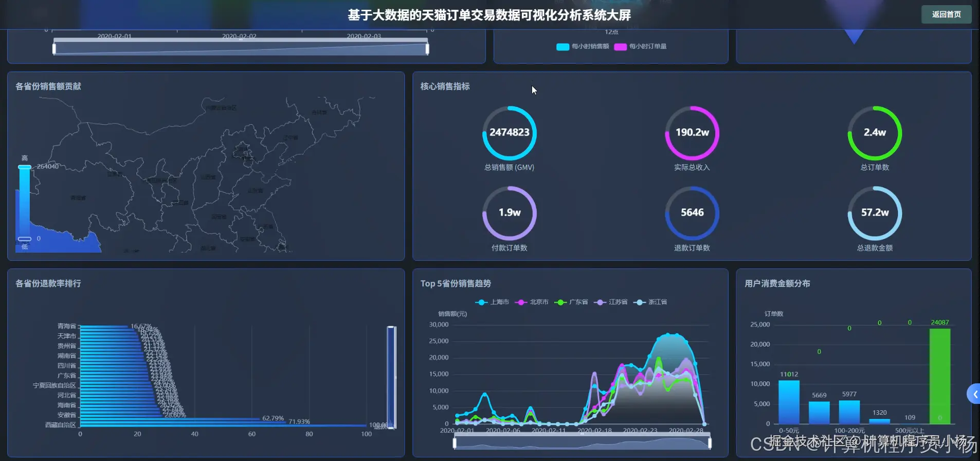Click the 河北省 row label
Viewport: 980px width, 461px height.
[x=67, y=395]
